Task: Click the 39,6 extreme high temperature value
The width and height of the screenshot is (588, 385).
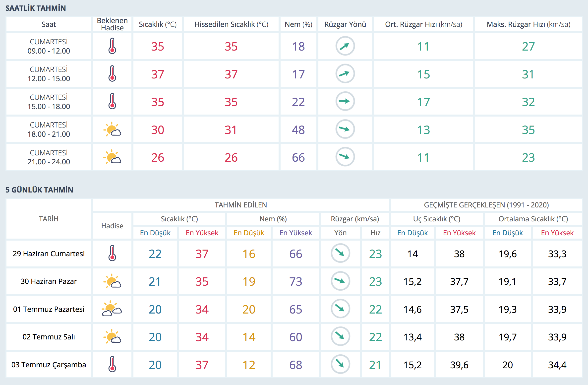Action: tap(459, 365)
